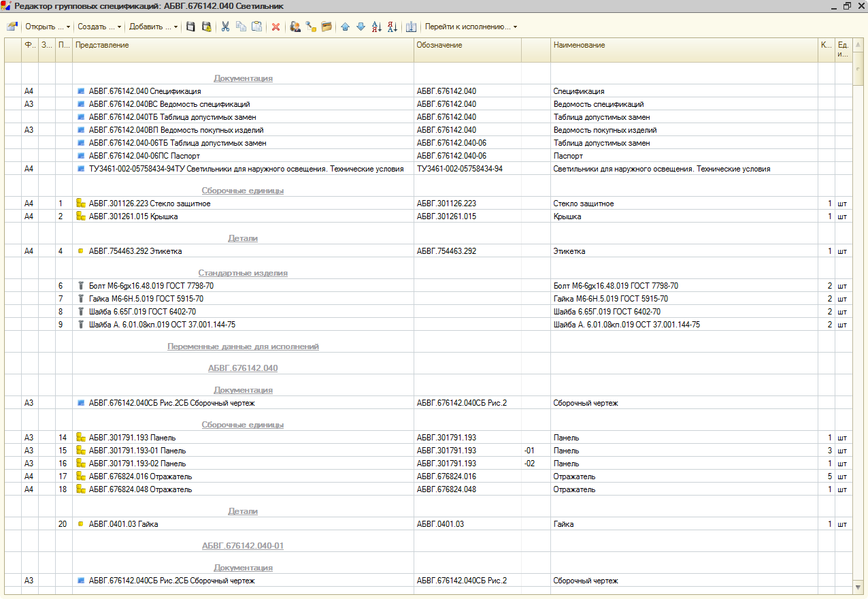This screenshot has width=868, height=599.
Task: Open the 'Добавить ...' dropdown menu
Action: pos(153,27)
